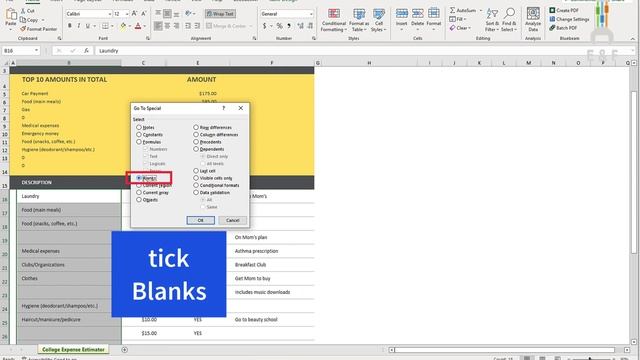
Task: Apply Align Right to the cell
Action: tap(176, 26)
